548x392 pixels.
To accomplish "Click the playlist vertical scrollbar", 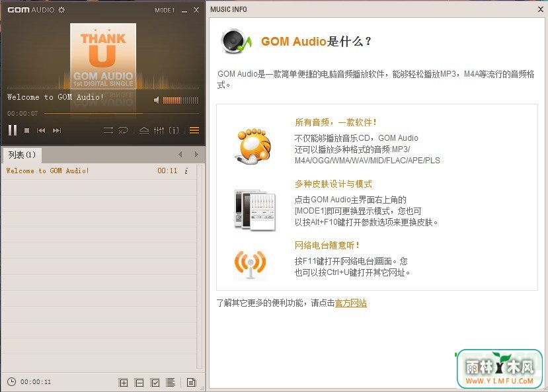I will pyautogui.click(x=200, y=266).
